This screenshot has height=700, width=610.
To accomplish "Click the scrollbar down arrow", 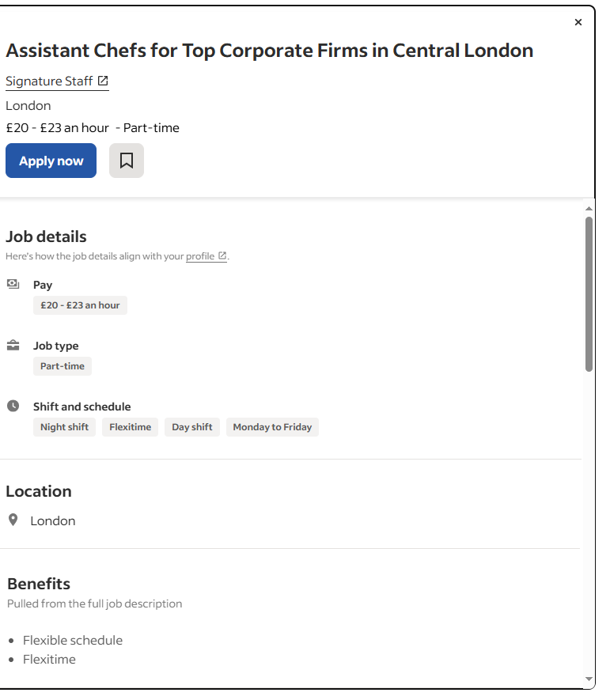I will (x=589, y=679).
